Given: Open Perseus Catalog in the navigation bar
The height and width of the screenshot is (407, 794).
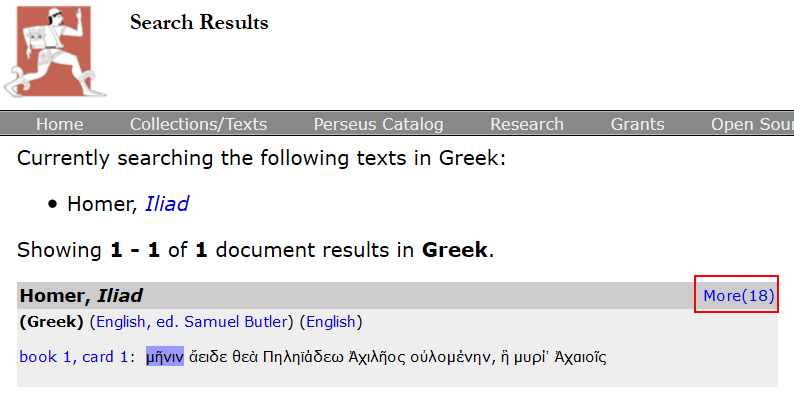Looking at the screenshot, I should [x=378, y=124].
